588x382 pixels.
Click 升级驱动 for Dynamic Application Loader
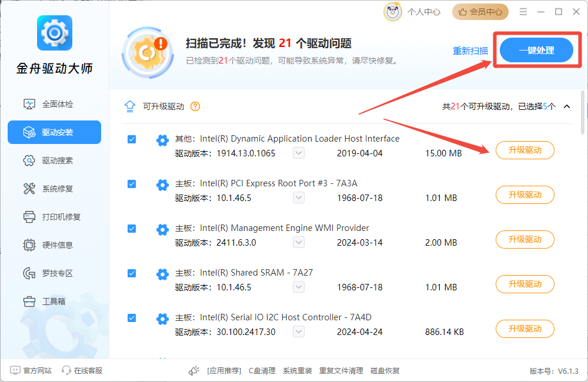[x=525, y=150]
